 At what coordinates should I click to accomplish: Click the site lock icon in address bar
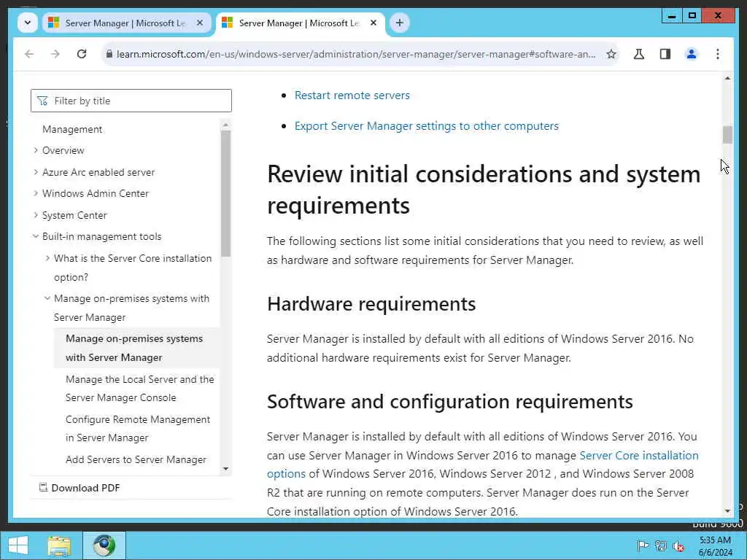[x=109, y=54]
